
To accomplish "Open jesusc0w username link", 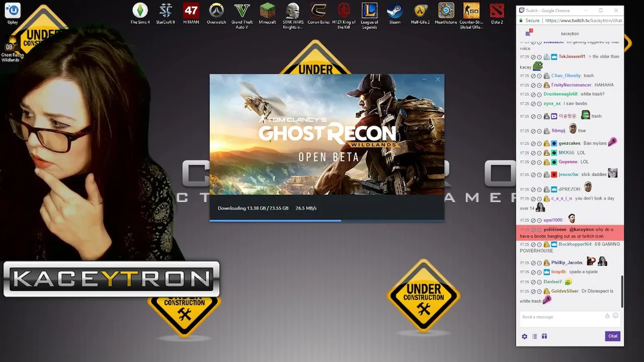I will point(569,174).
